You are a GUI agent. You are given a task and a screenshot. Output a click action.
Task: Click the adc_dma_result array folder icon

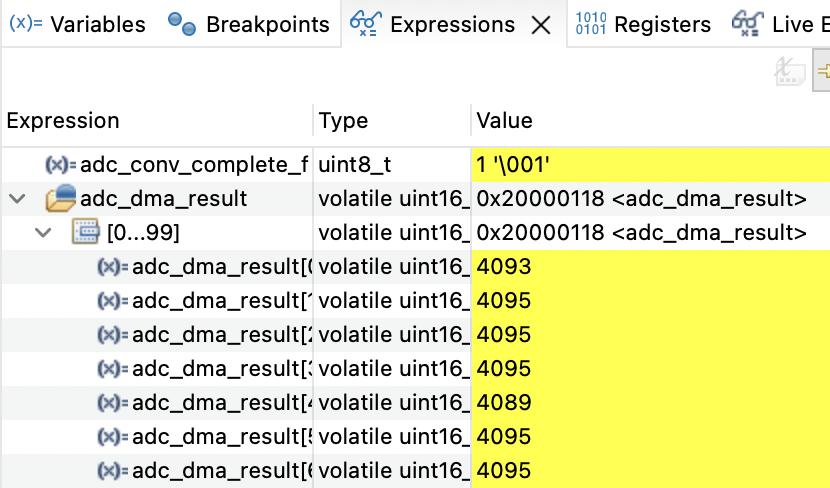[61, 199]
